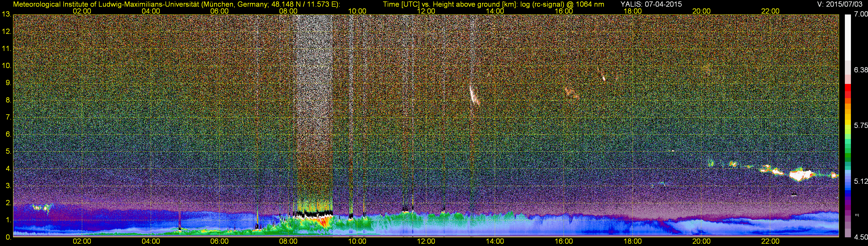Click the 12:00 label on the lower time axis
Screen dimensions: 868x246
pyautogui.click(x=426, y=241)
